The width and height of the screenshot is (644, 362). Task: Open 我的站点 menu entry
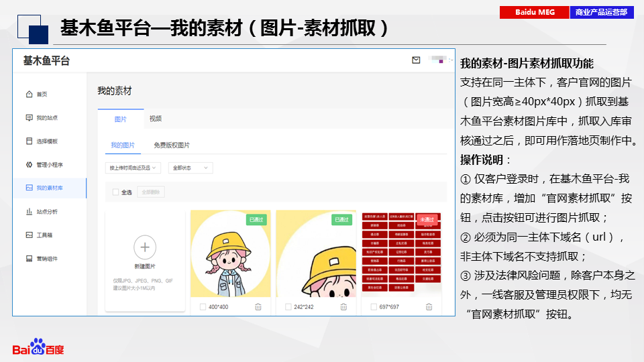47,118
